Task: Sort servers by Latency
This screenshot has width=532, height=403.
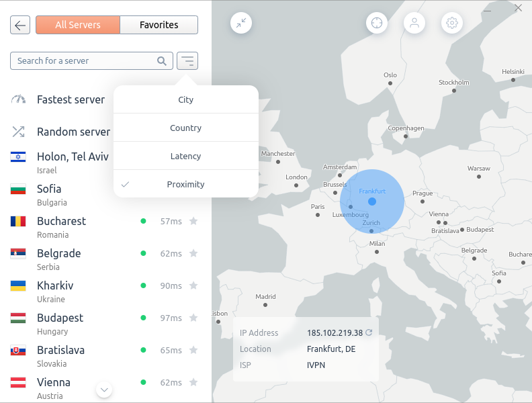Action: coord(185,156)
